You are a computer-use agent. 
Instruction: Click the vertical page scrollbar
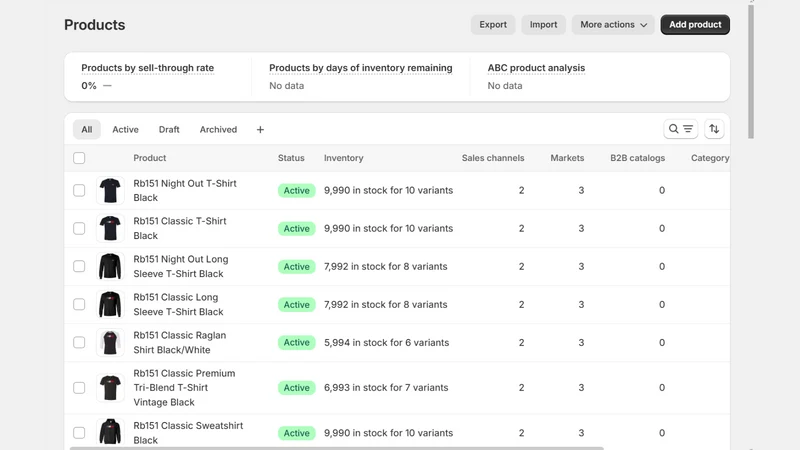tap(751, 71)
